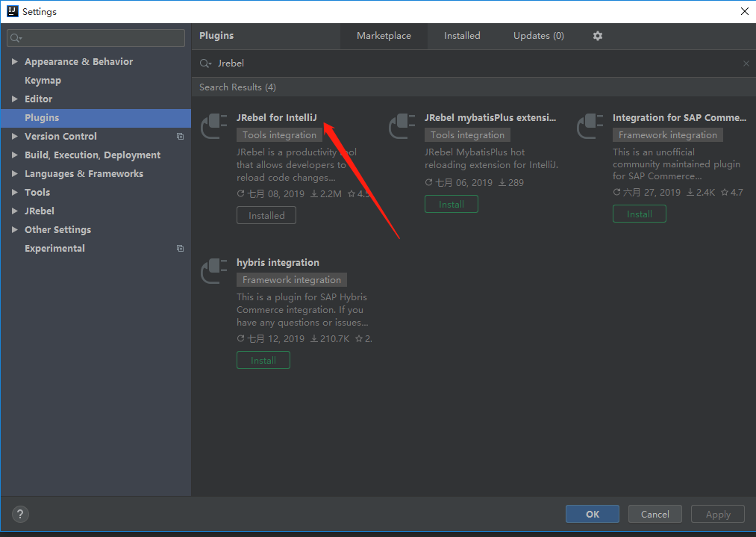Focus the settings search field
The width and height of the screenshot is (756, 537).
pos(96,37)
